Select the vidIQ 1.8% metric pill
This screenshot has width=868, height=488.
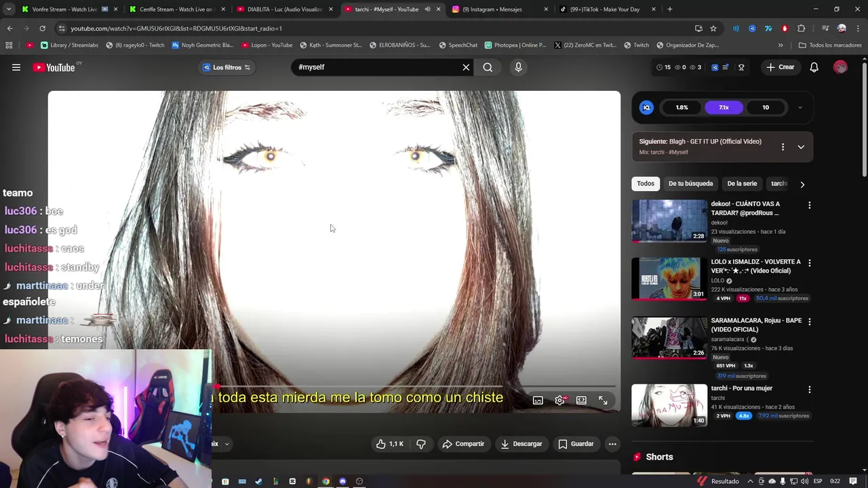(682, 107)
